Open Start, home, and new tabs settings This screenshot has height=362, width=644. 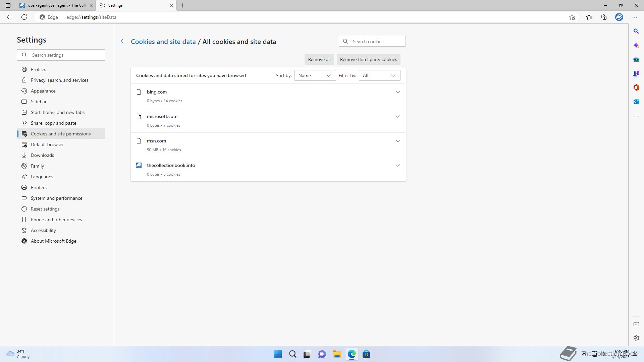(61, 112)
